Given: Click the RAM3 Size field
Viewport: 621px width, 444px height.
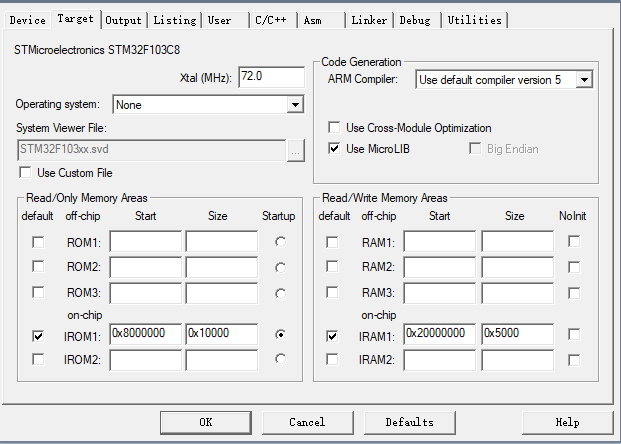Looking at the screenshot, I should [x=518, y=293].
